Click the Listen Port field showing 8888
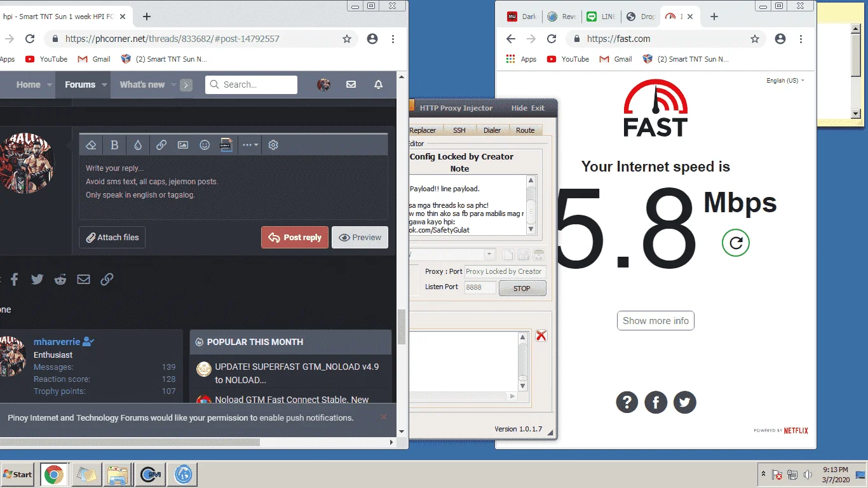The image size is (868, 488). click(x=481, y=287)
